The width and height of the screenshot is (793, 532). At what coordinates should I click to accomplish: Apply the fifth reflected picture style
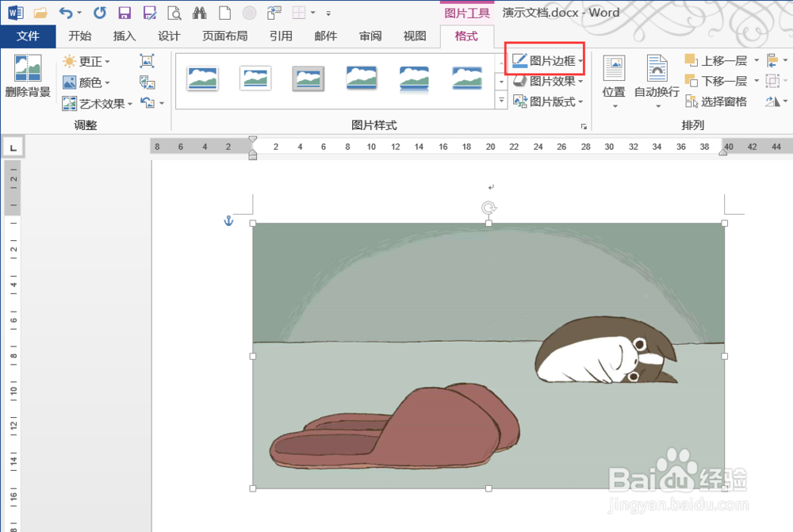(414, 78)
